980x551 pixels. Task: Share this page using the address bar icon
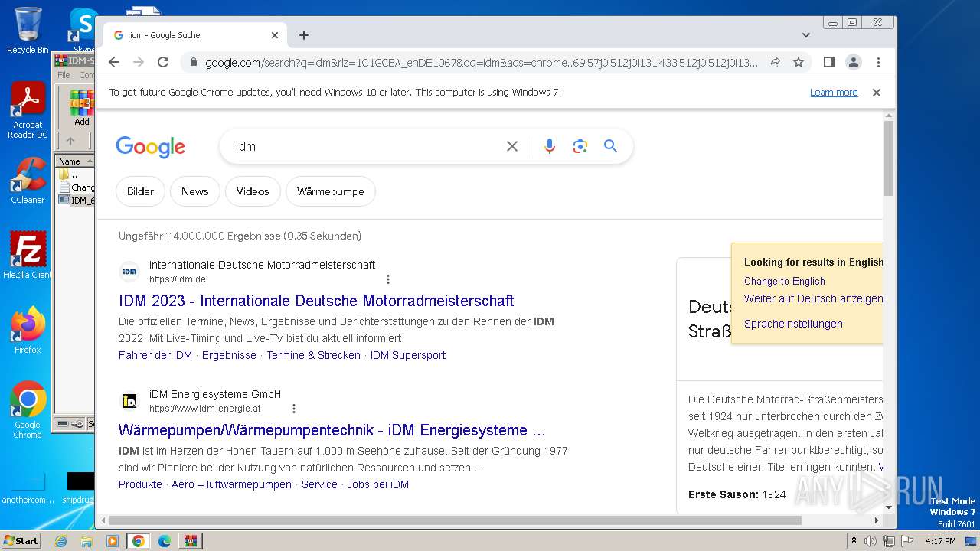[774, 62]
